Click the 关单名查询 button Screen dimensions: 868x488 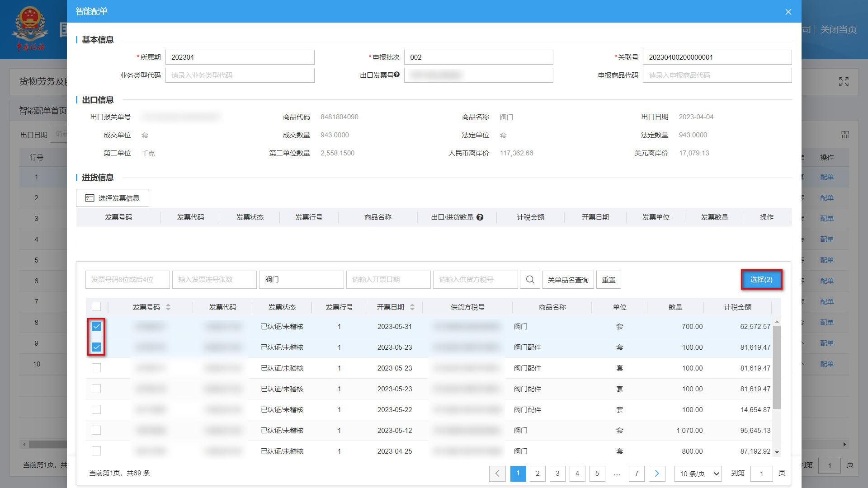coord(568,280)
